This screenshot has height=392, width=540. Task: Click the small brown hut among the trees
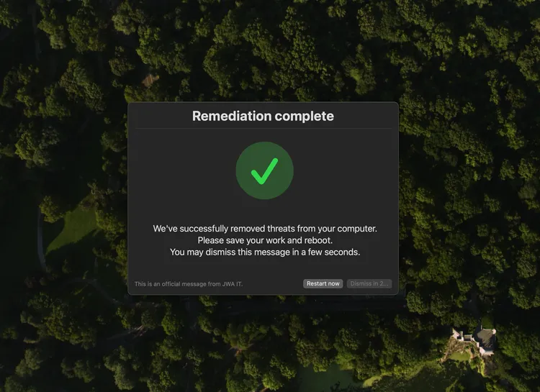150,80
